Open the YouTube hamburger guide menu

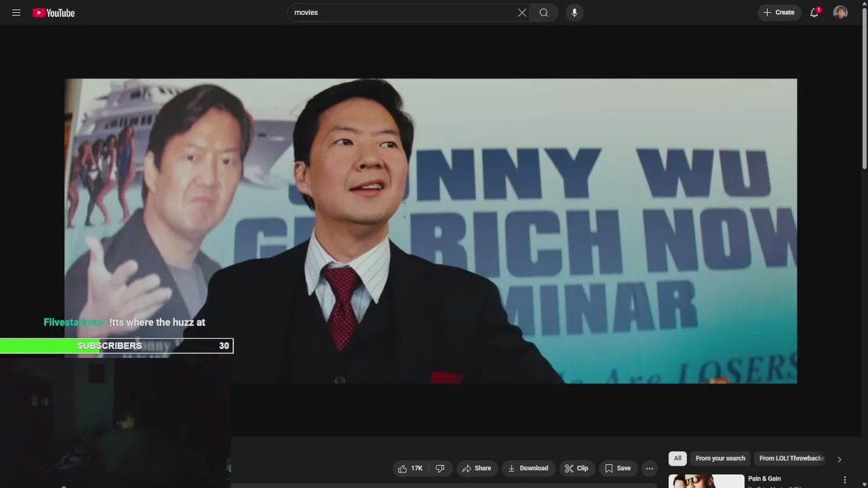tap(16, 12)
